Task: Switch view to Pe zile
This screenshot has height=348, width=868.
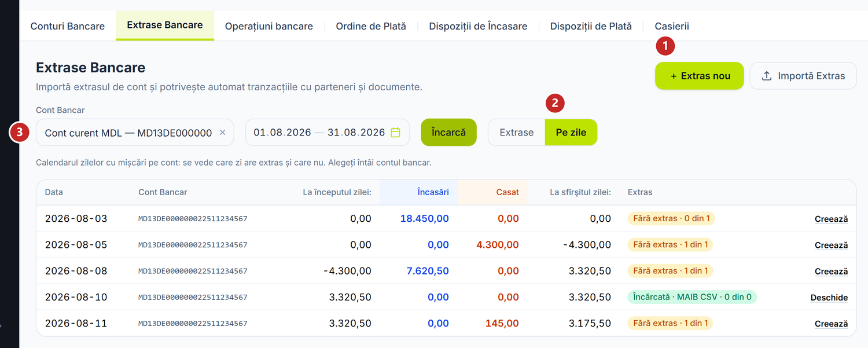Action: tap(571, 132)
